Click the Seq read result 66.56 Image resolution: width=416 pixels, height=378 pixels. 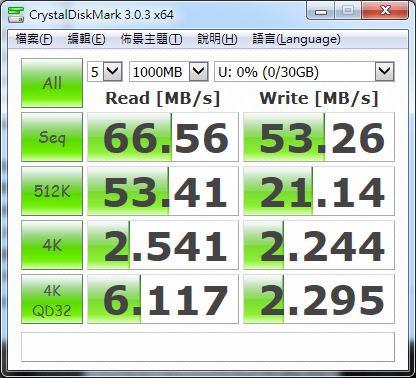pos(163,137)
